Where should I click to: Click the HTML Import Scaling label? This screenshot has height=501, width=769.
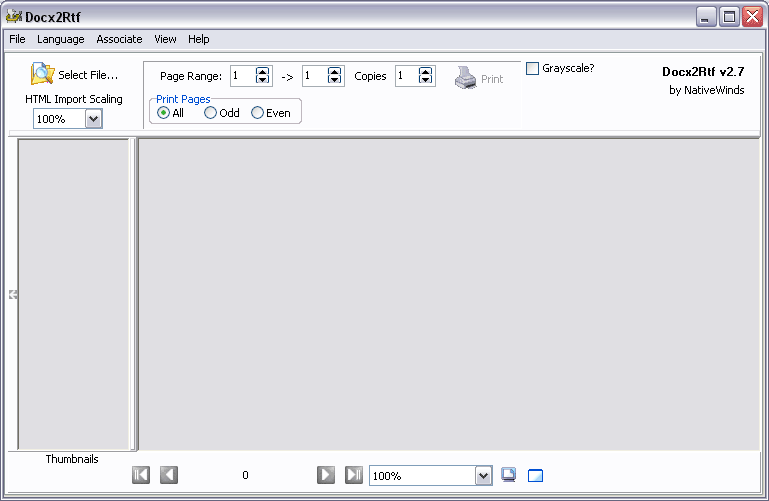74,99
